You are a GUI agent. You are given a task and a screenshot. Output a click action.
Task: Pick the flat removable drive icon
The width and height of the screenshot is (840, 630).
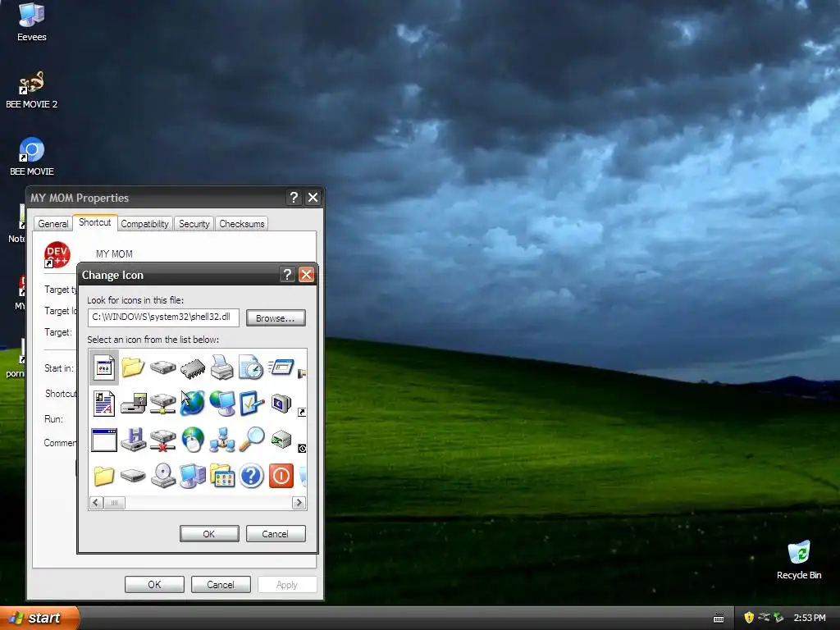click(x=134, y=475)
